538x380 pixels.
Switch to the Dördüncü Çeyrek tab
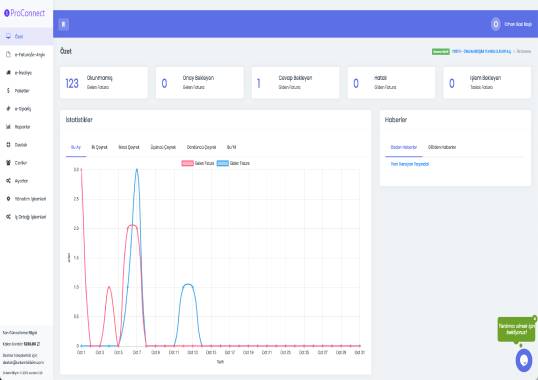[x=201, y=147]
